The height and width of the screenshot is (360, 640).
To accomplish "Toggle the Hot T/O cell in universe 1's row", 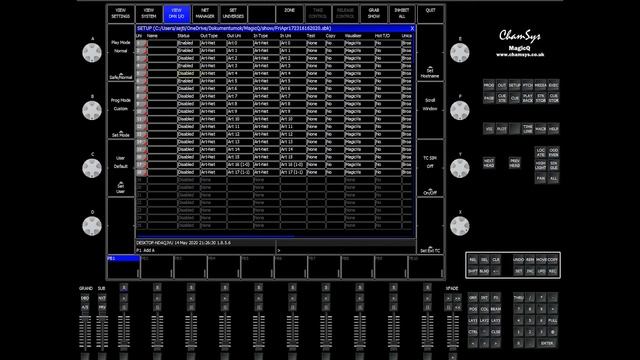I will tap(387, 43).
